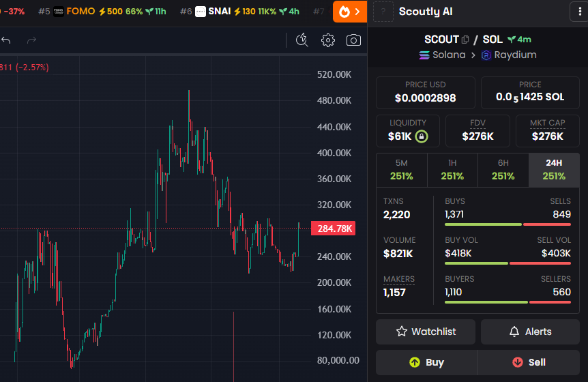The width and height of the screenshot is (588, 382).
Task: Click the 520.00K price axis label
Action: pos(334,74)
